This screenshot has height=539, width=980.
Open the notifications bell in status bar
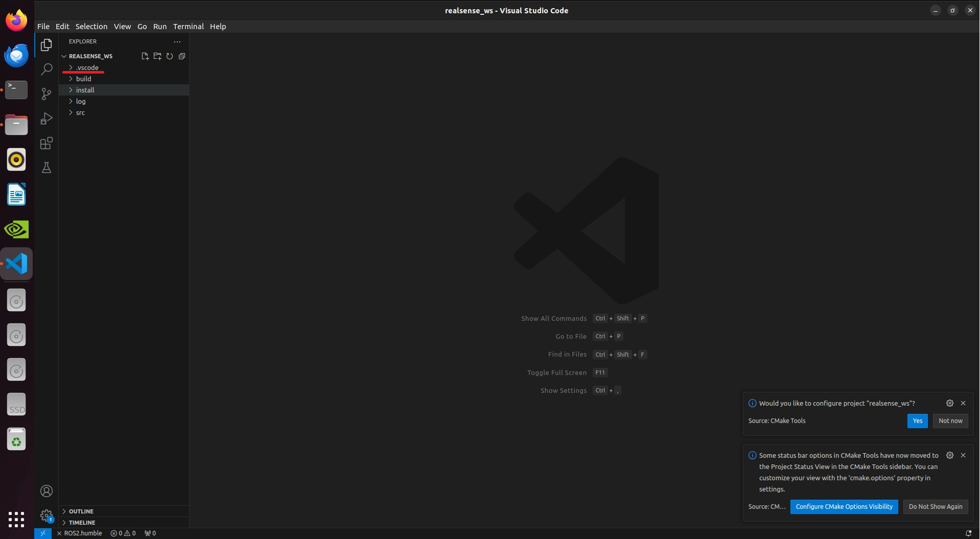point(968,533)
